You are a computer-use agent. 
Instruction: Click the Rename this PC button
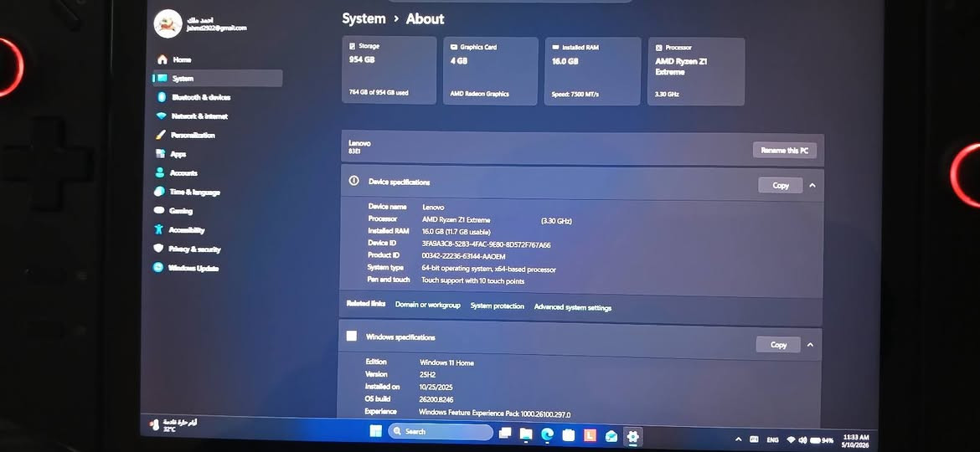pos(784,151)
